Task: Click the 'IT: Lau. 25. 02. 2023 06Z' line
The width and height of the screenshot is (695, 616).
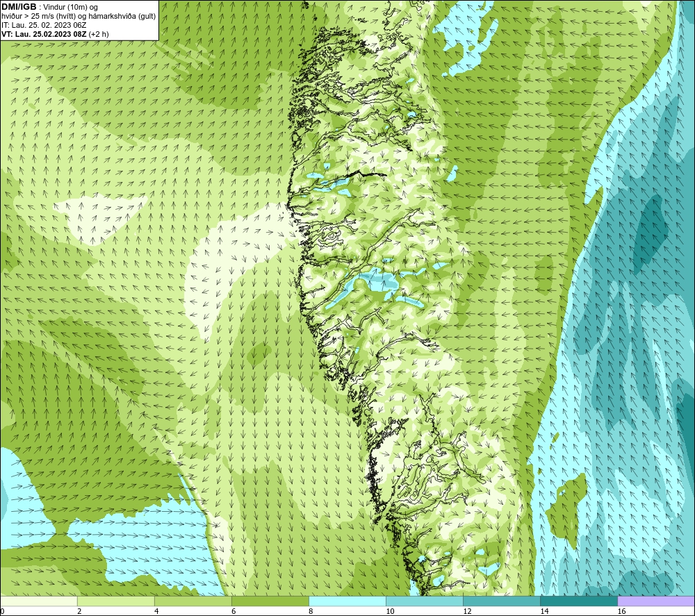Action: click(44, 25)
